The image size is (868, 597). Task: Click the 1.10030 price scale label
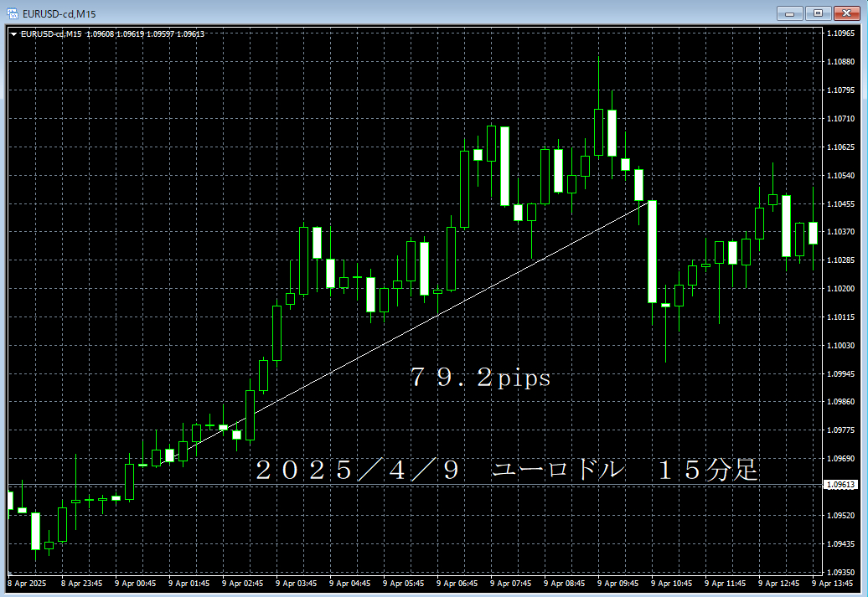click(x=840, y=346)
